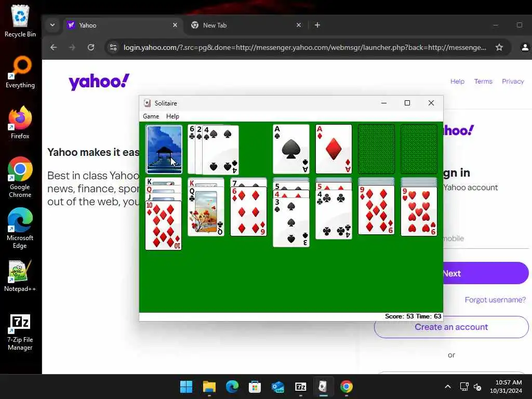Click the volume muted icon in the system tray
The height and width of the screenshot is (399, 532).
click(x=477, y=387)
